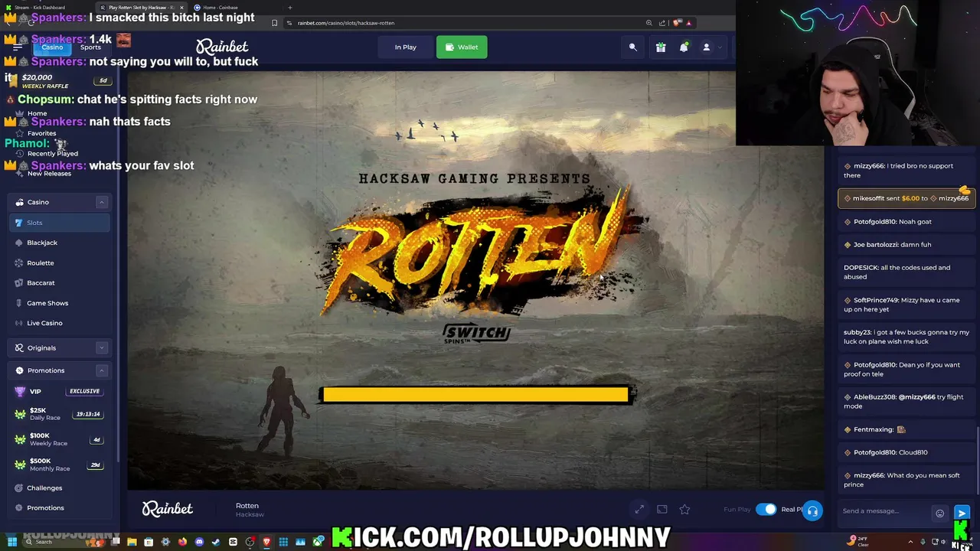Open a new browser tab
Screen dimensions: 980x551
coord(289,7)
